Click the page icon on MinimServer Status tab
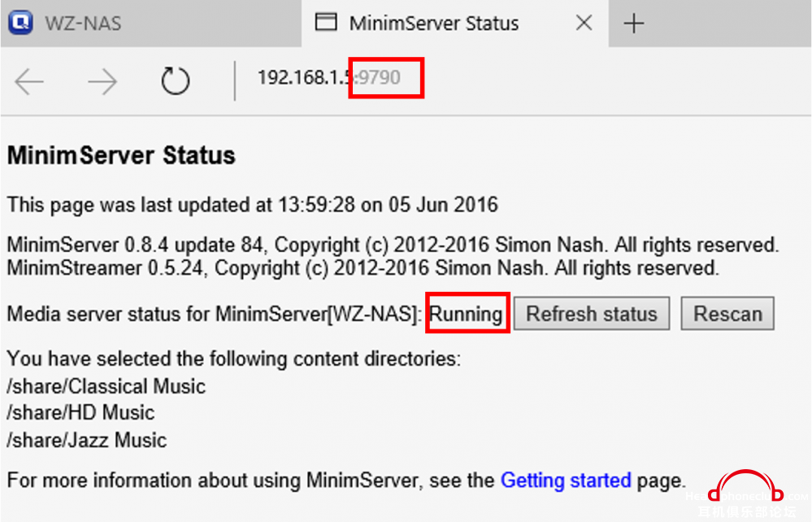This screenshot has width=812, height=522. [x=326, y=22]
